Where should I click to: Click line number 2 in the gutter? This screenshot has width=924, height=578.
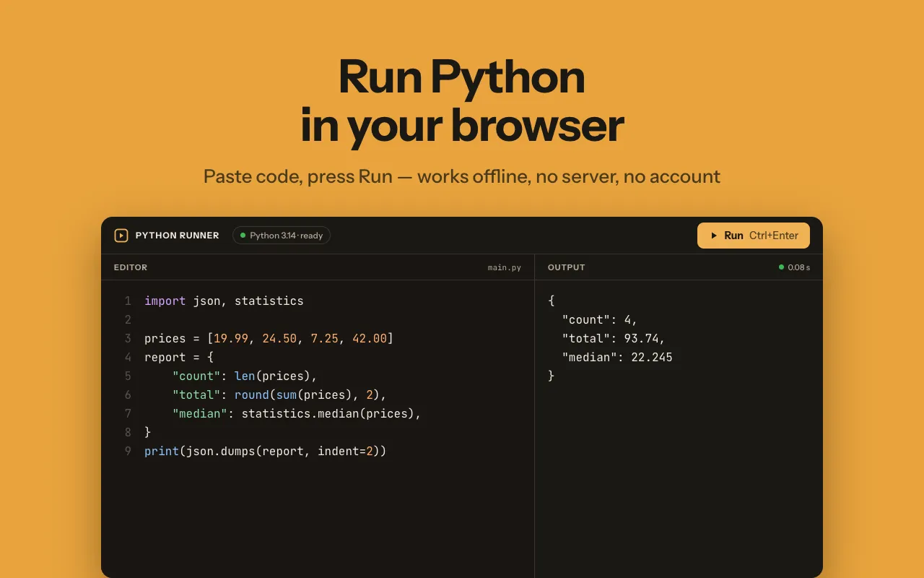click(128, 319)
